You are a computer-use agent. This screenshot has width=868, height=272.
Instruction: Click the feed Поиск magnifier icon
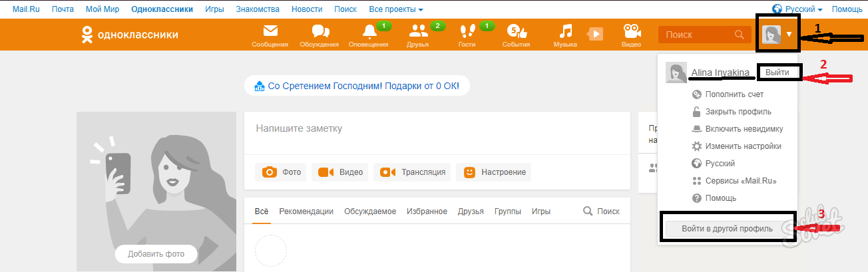588,211
